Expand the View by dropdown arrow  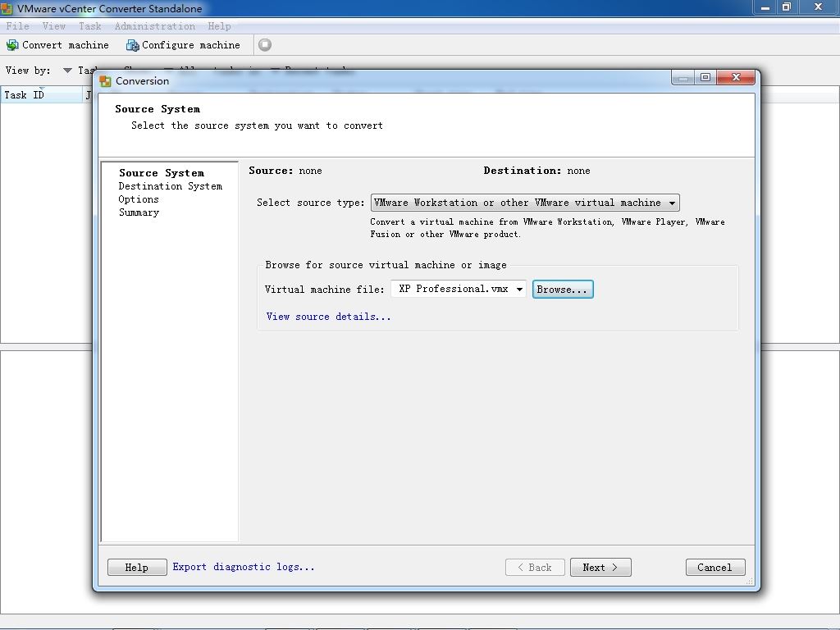click(67, 71)
